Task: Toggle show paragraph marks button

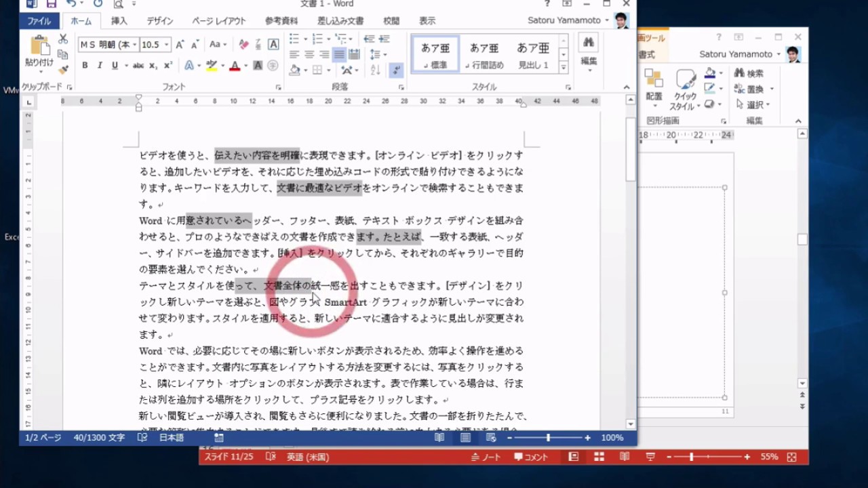Action: 396,70
